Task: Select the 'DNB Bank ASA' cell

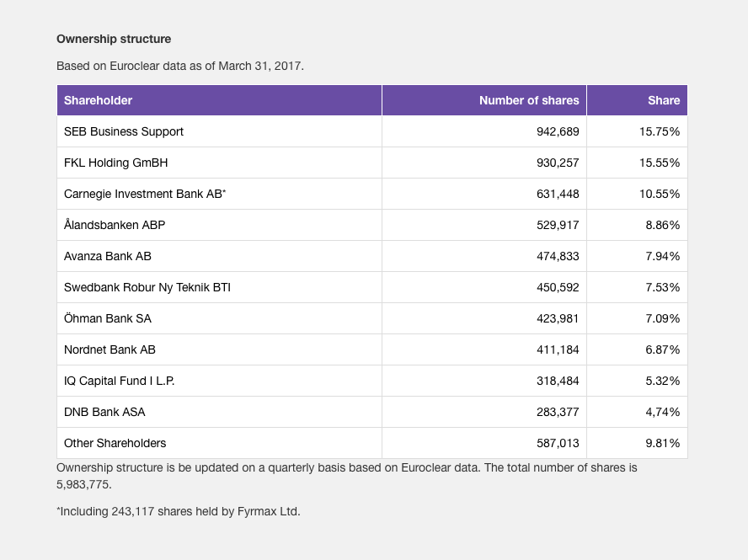Action: [220, 412]
